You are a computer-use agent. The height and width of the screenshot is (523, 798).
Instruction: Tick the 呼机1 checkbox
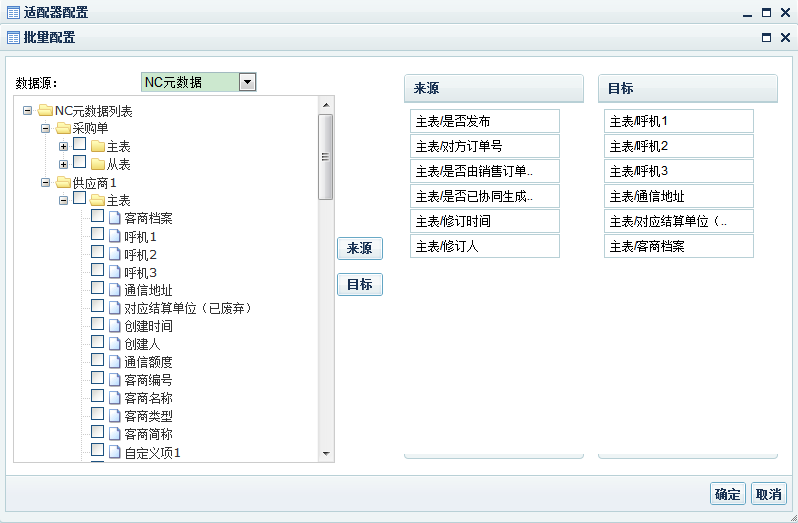(97, 234)
